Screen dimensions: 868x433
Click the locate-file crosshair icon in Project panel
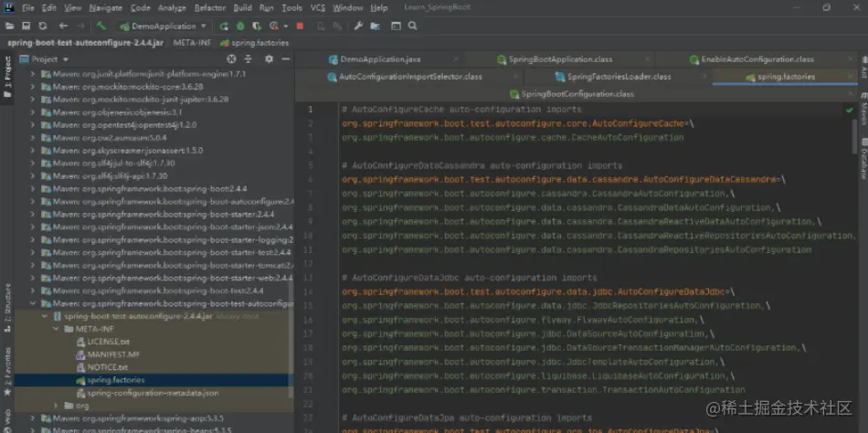231,59
